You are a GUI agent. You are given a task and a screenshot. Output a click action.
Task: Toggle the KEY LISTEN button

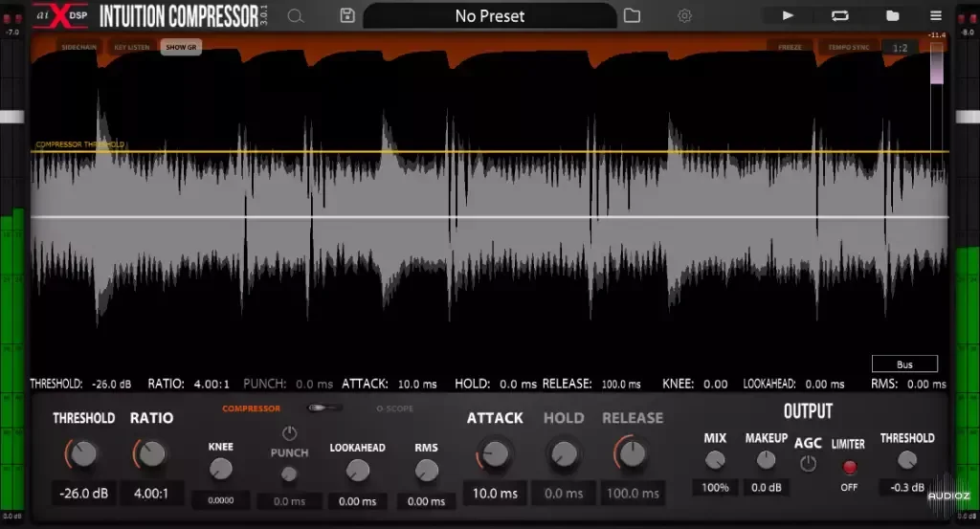pos(131,47)
